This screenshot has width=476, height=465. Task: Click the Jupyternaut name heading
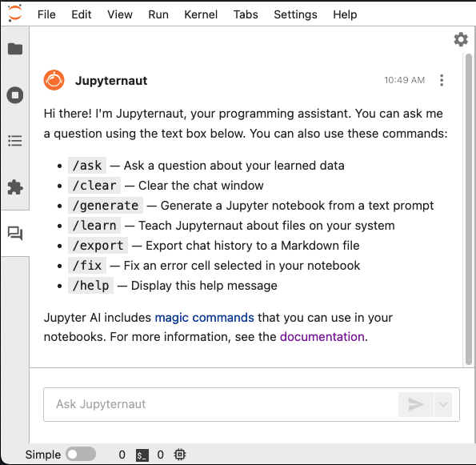click(111, 81)
